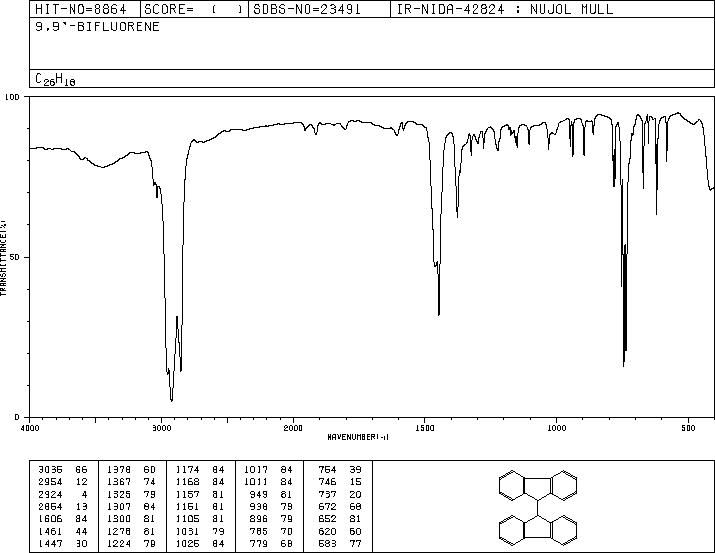Image resolution: width=715 pixels, height=553 pixels.
Task: Pick the 1168 row in peak table
Action: [x=200, y=482]
